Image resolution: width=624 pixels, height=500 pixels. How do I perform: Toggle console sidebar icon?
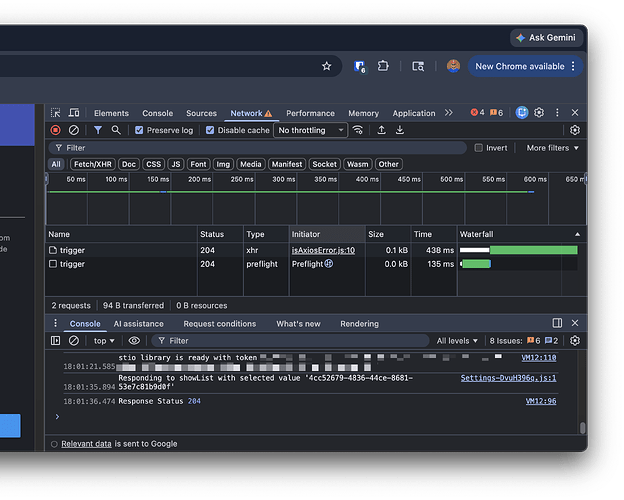(55, 341)
